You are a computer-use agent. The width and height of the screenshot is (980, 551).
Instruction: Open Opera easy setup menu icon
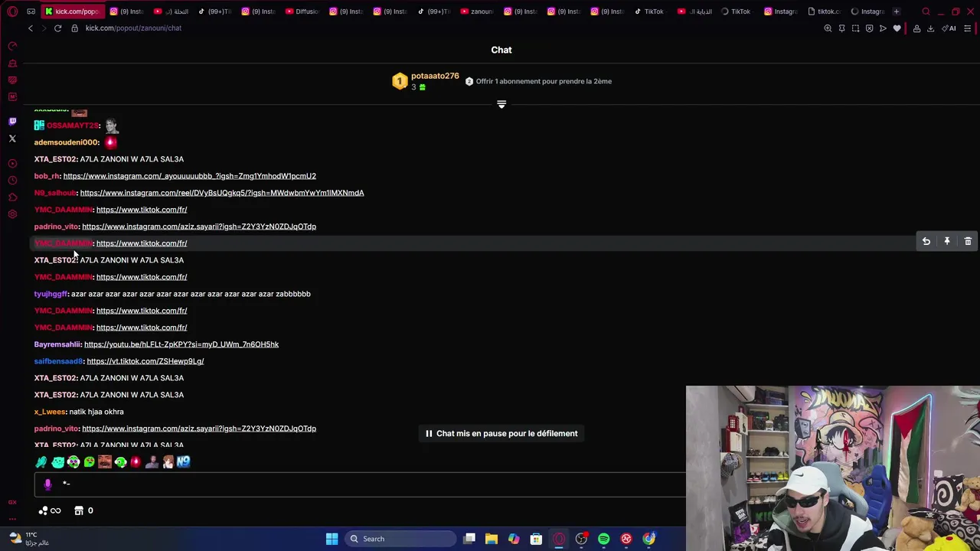[x=968, y=28]
